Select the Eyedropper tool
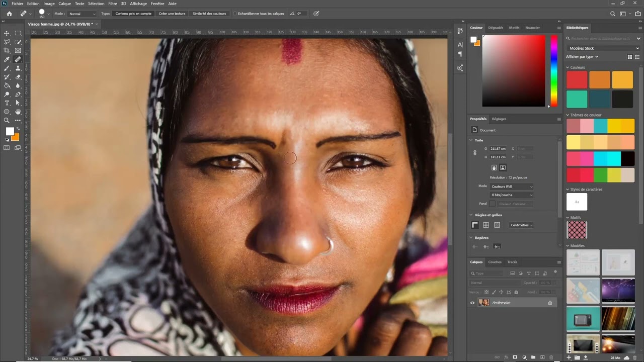Image resolution: width=644 pixels, height=362 pixels. 7,59
